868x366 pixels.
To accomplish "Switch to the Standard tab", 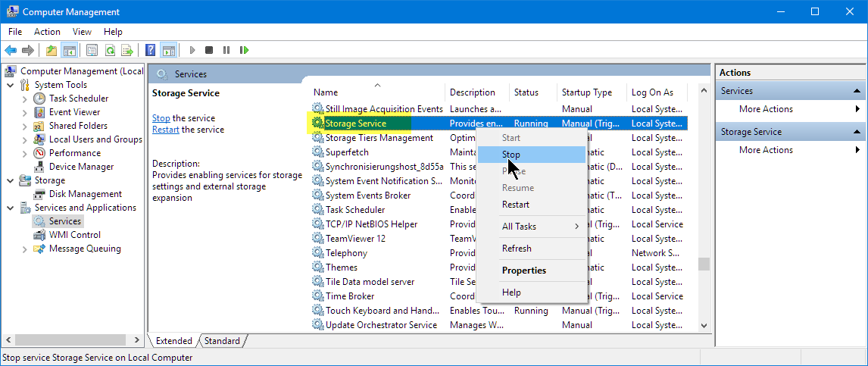I will pyautogui.click(x=222, y=341).
